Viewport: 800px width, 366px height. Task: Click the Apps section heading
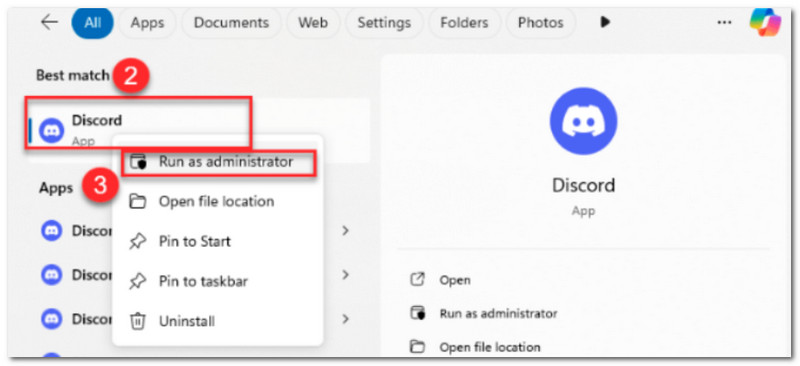pyautogui.click(x=56, y=188)
